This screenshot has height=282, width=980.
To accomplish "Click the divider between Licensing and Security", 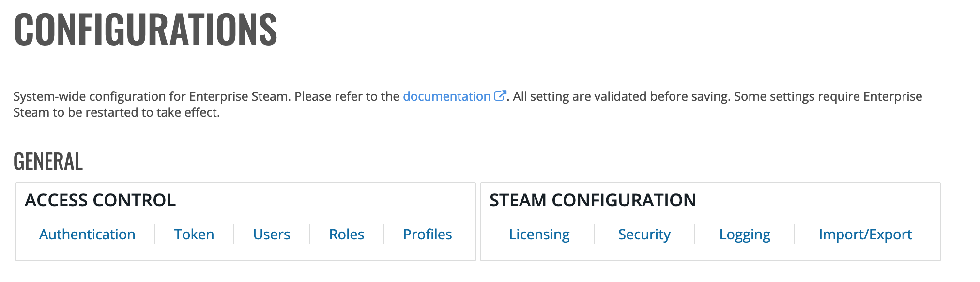I will [x=594, y=234].
